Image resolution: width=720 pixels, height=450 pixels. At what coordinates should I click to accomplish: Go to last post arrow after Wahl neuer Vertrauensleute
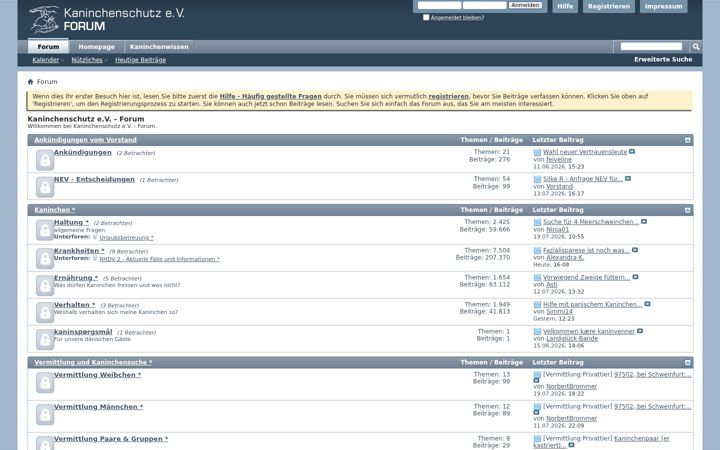632,152
